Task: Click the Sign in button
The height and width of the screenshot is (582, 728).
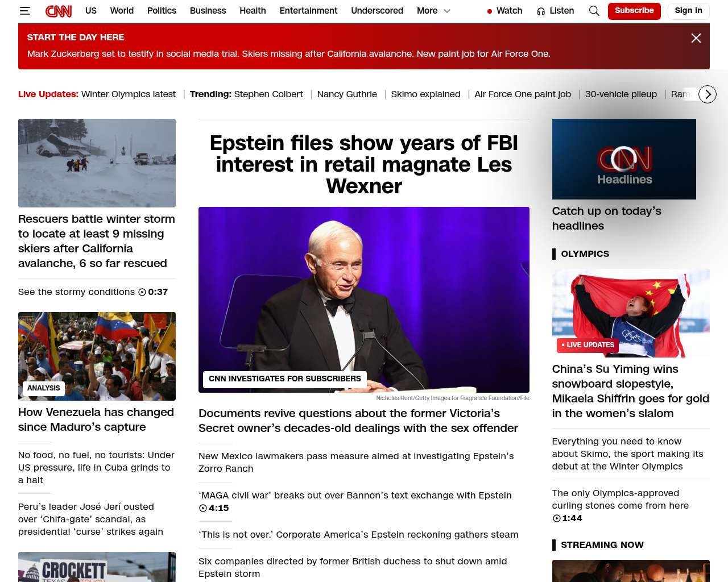Action: coord(688,11)
